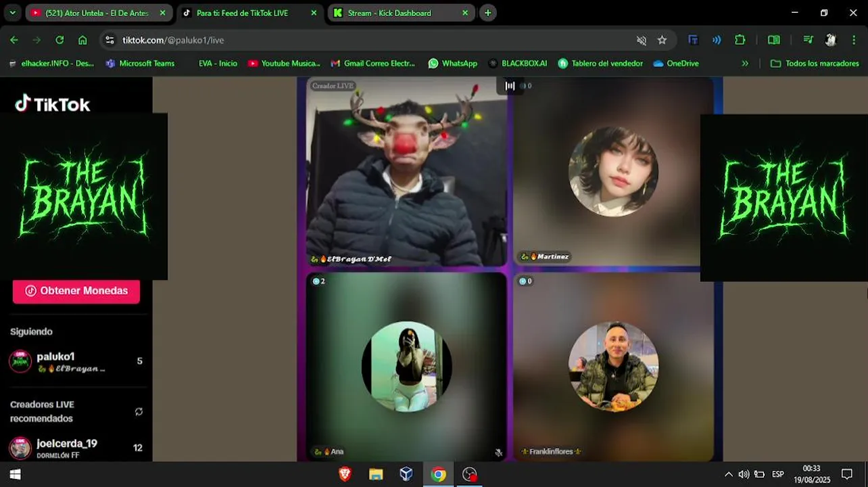Click Obtener Monedas button
868x487 pixels.
tap(76, 291)
